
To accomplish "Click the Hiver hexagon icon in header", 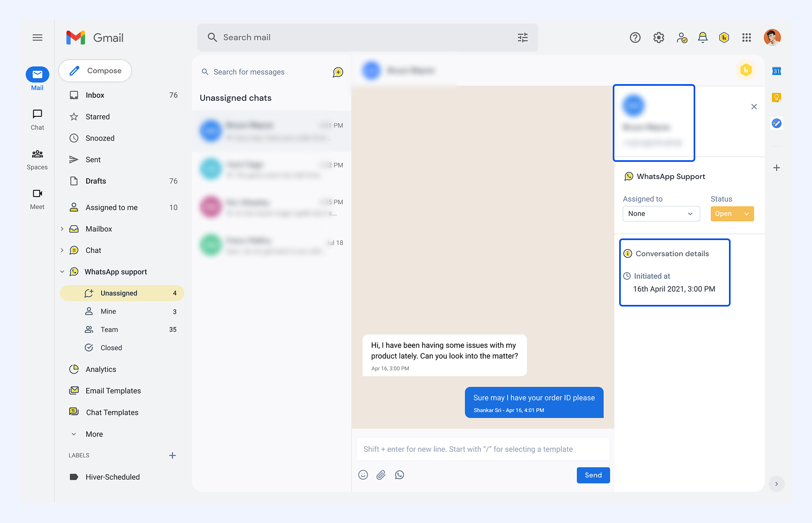I will coord(724,38).
